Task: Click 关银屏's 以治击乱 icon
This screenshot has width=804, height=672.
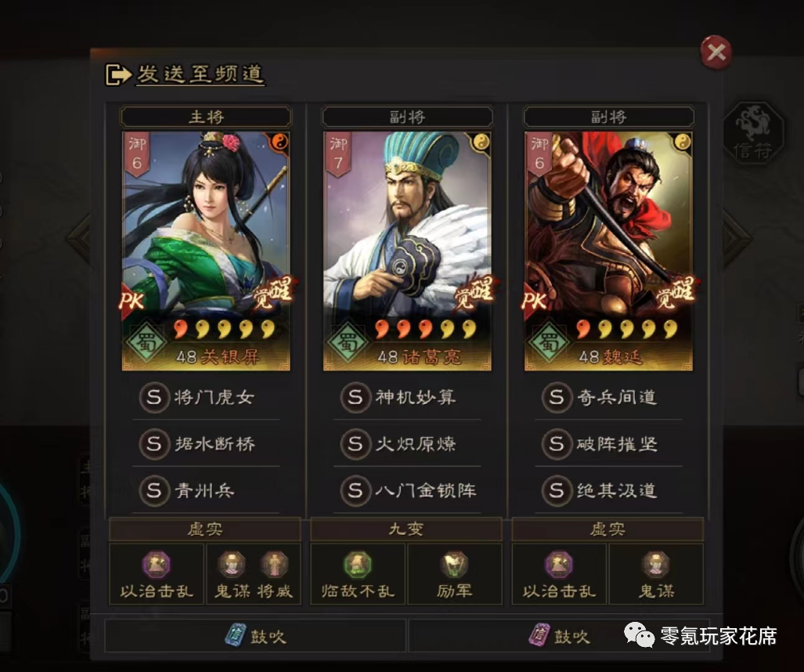Action: point(157,564)
